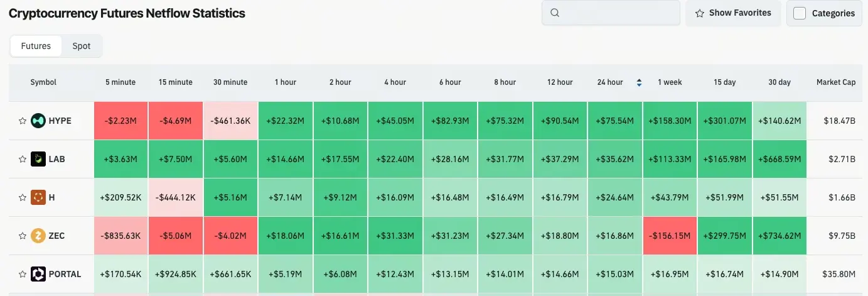The height and width of the screenshot is (296, 868).
Task: Tick the Categories checkbox
Action: (800, 13)
